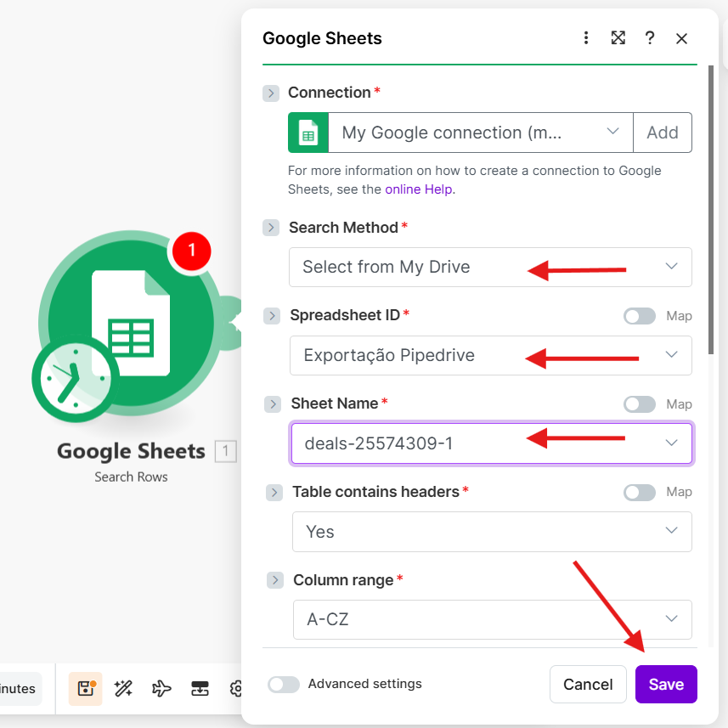Click the minutes schedule interval label
728x728 pixels.
tap(18, 689)
